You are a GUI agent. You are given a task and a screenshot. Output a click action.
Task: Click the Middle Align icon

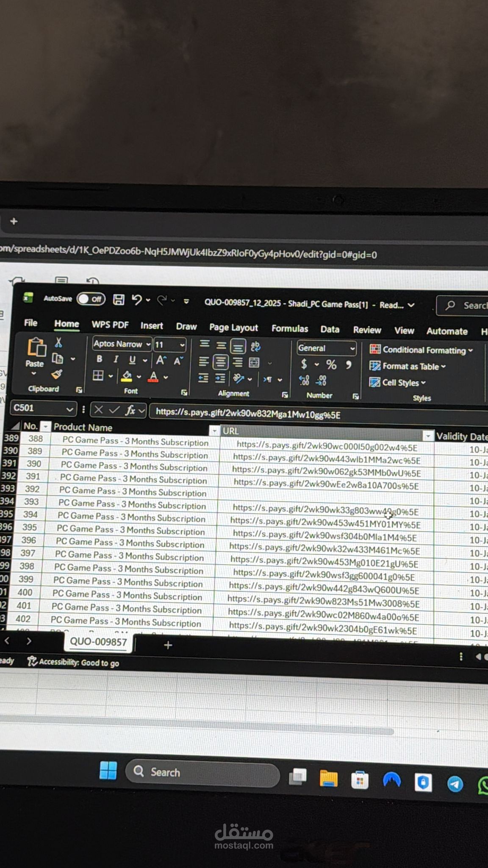point(221,345)
